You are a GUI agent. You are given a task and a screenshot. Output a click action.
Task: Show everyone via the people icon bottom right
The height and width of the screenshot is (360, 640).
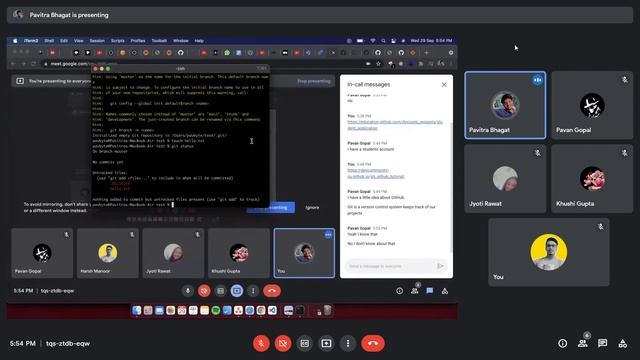click(583, 343)
